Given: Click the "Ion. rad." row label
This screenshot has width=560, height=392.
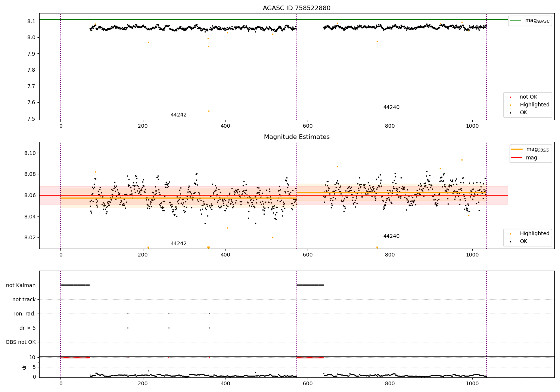Looking at the screenshot, I should (x=25, y=314).
